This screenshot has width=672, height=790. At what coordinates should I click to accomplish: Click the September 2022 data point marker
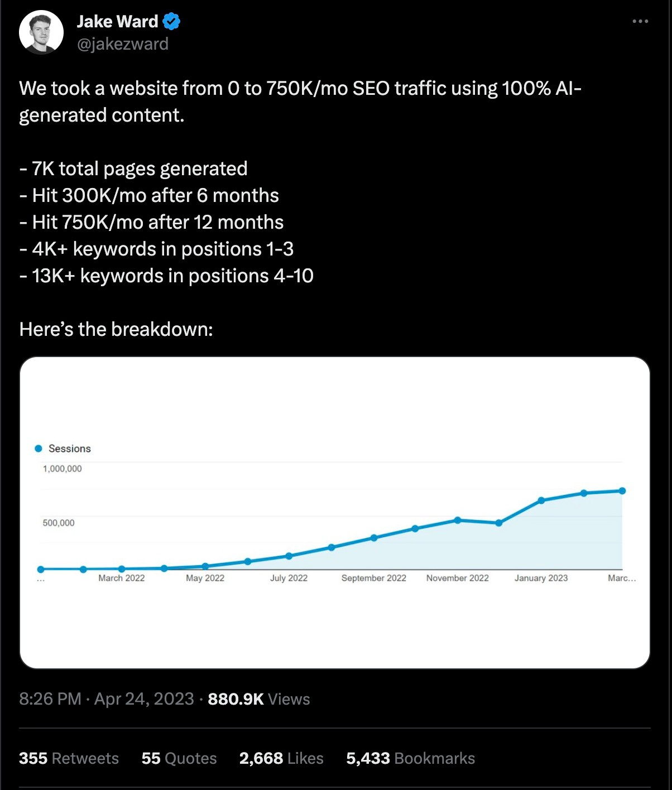click(x=374, y=538)
